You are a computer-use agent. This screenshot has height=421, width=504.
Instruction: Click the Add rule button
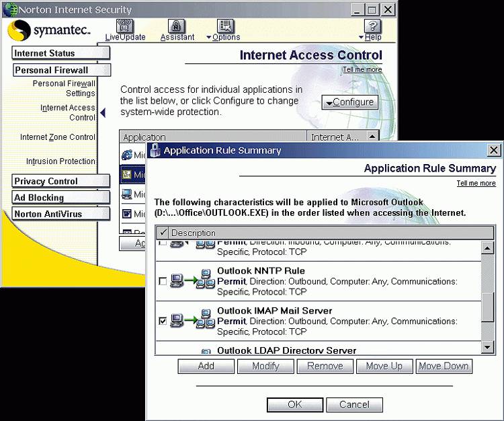[x=206, y=366]
